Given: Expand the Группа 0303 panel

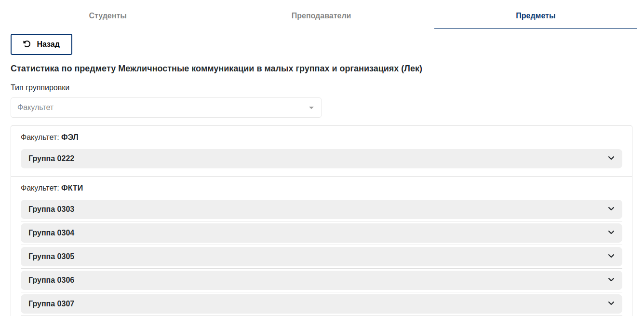Looking at the screenshot, I should point(322,209).
